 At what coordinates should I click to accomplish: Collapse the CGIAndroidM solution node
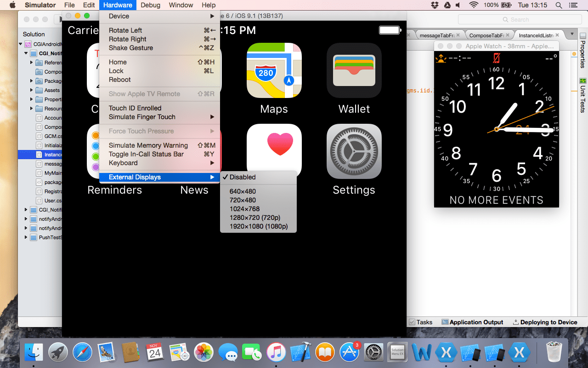point(21,44)
